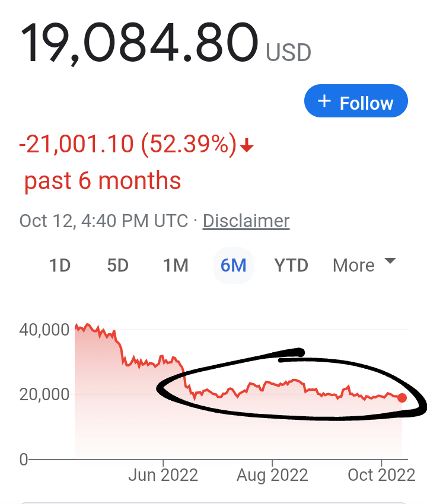Open the Disclaimer link

click(246, 221)
